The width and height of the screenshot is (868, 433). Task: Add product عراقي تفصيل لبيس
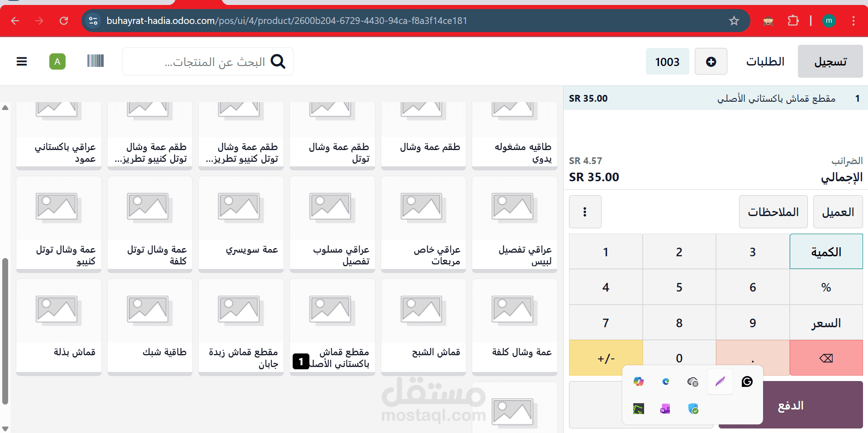pos(515,224)
